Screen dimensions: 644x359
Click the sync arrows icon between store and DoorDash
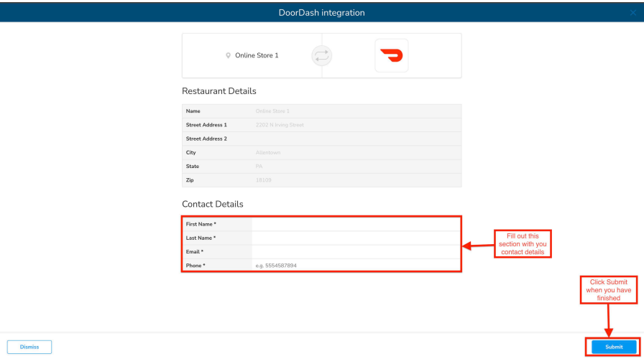coord(321,55)
